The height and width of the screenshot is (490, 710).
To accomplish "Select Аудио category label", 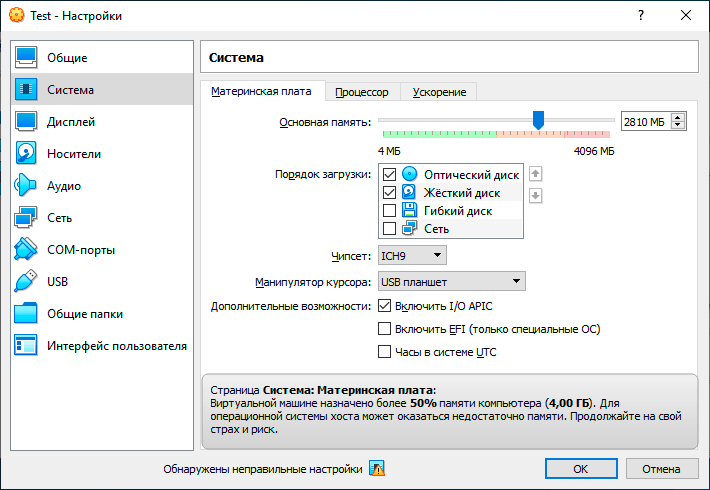I will 64,186.
